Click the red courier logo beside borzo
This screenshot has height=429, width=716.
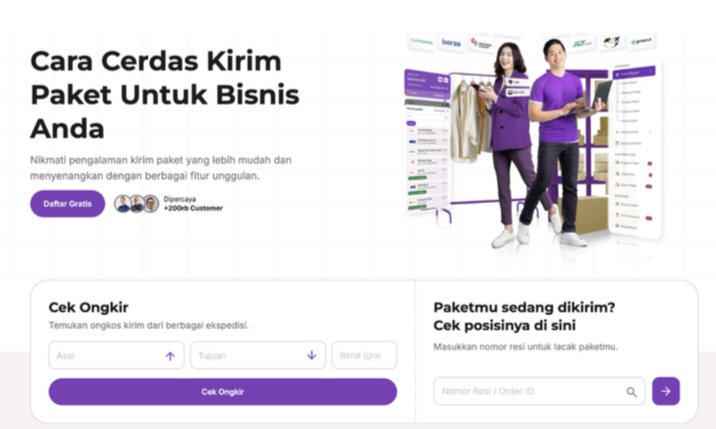[481, 43]
